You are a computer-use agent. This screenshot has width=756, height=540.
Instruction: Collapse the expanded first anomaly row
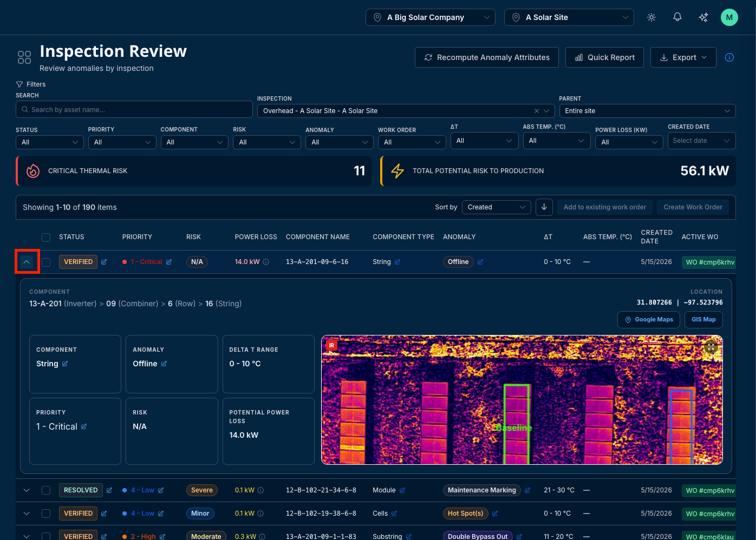coord(27,262)
